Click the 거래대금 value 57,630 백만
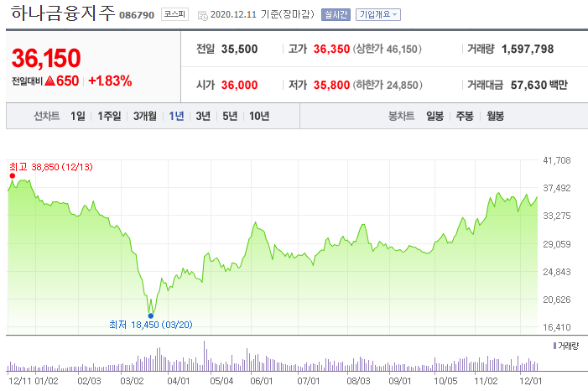This screenshot has height=391, width=588. pyautogui.click(x=539, y=86)
